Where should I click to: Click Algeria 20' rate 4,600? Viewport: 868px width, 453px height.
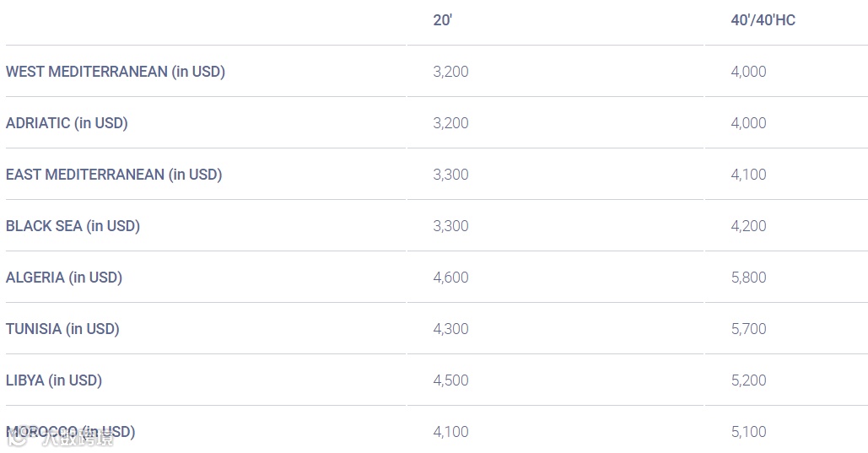pyautogui.click(x=450, y=278)
